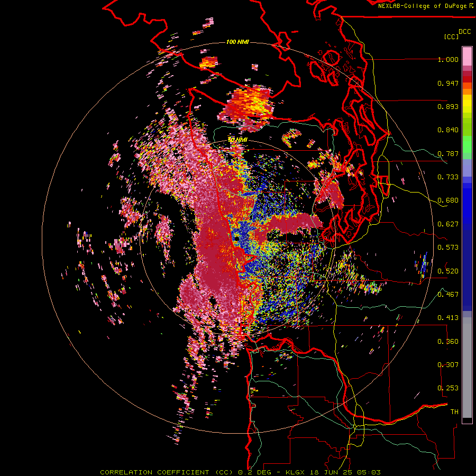The height and width of the screenshot is (476, 476).
Task: Select the 0.627 color scale value
Action: pos(448,224)
